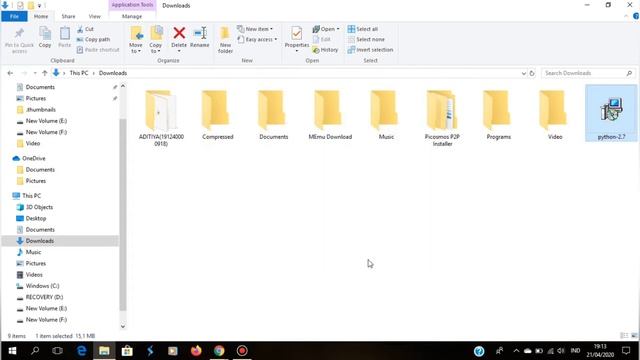Switch to the Home ribbon tab
Image resolution: width=640 pixels, height=360 pixels.
(x=41, y=16)
